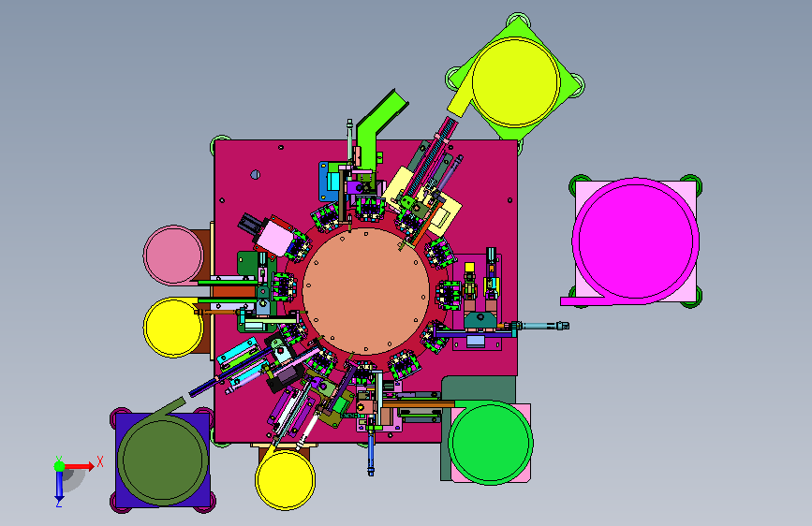Select the olive bowl on the blue base
This screenshot has width=812, height=526.
(163, 460)
